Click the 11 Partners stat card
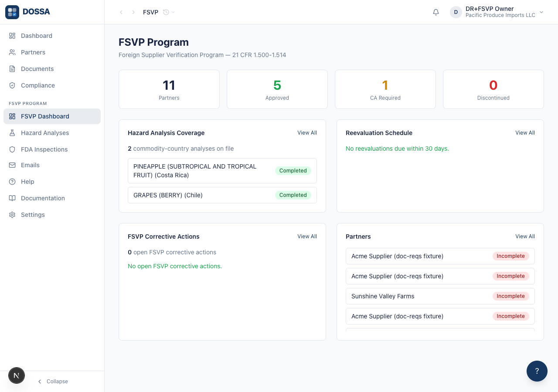This screenshot has height=392, width=558. tap(169, 89)
